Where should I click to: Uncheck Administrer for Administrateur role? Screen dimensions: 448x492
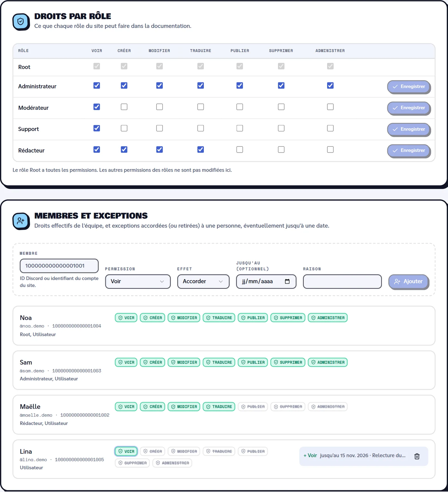click(330, 85)
